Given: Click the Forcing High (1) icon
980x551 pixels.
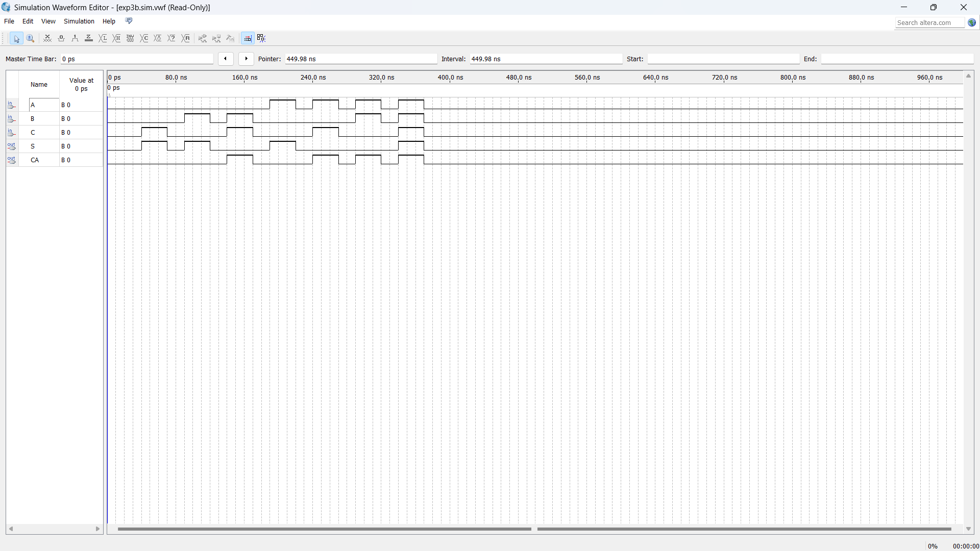Looking at the screenshot, I should coord(75,38).
